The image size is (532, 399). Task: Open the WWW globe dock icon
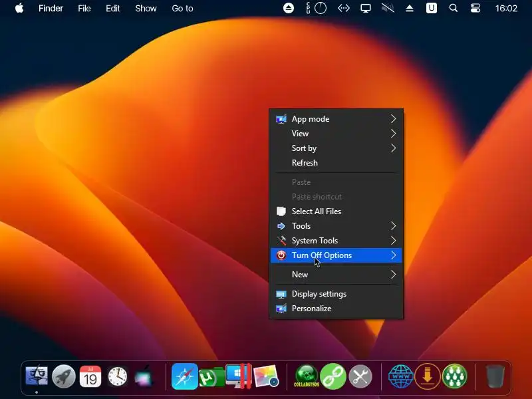[x=401, y=376]
